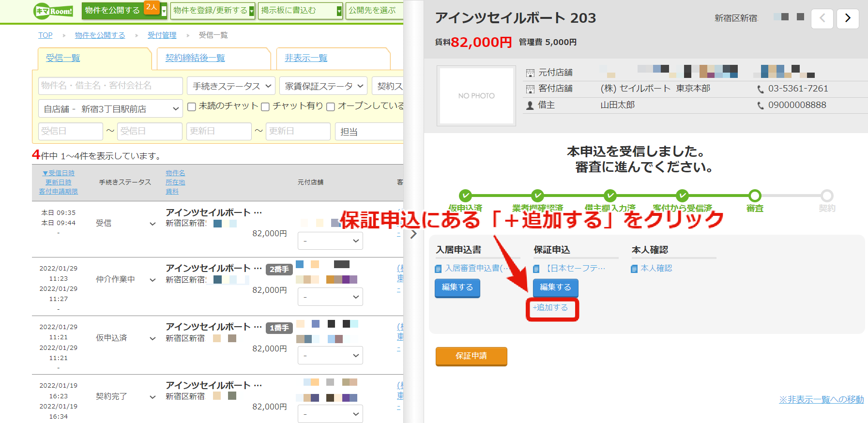Open 手続きステータス dropdown
This screenshot has width=868, height=423.
pos(231,86)
